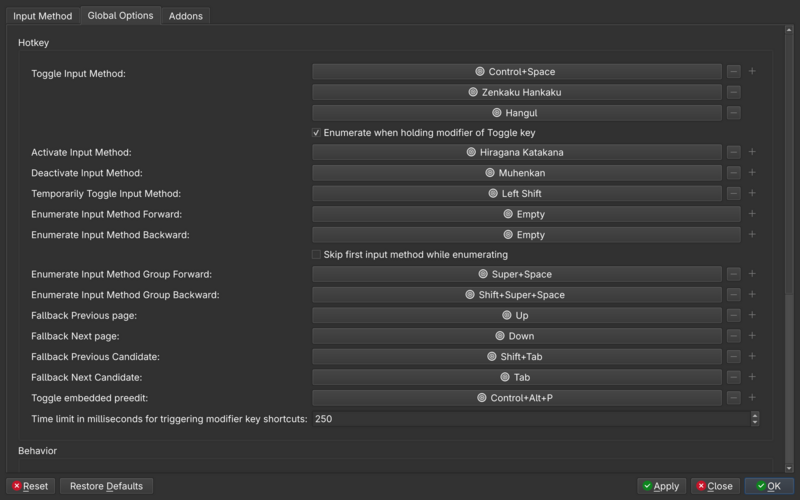Click the scrollbar up arrow
The image size is (800, 500).
click(x=789, y=30)
